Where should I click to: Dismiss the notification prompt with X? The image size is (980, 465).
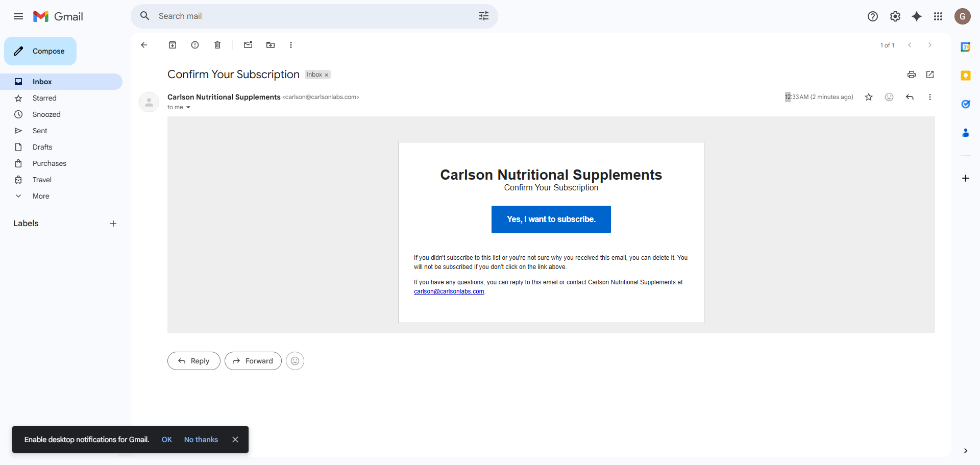235,439
